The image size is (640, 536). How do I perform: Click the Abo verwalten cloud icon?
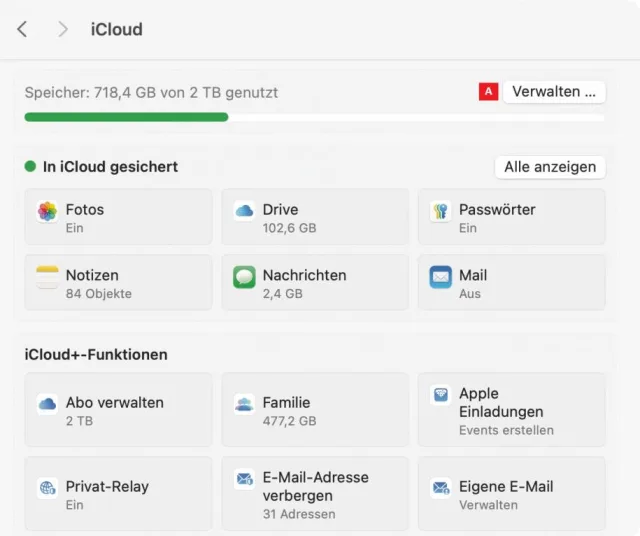(47, 404)
